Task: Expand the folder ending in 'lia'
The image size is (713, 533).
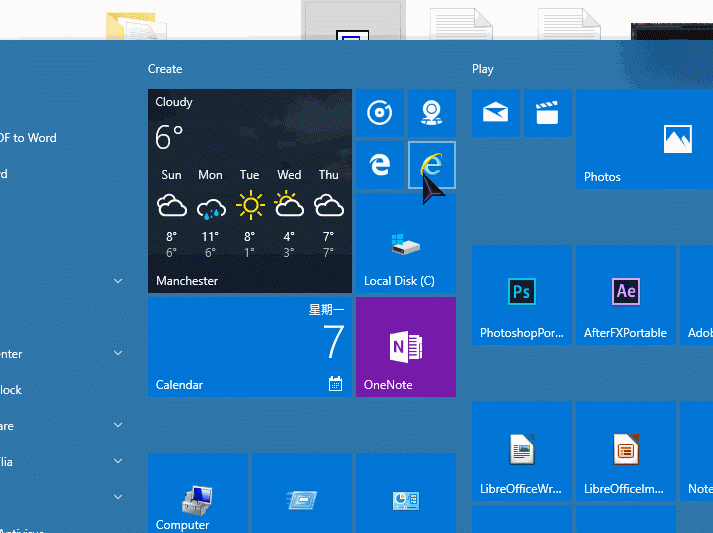Action: [x=118, y=461]
